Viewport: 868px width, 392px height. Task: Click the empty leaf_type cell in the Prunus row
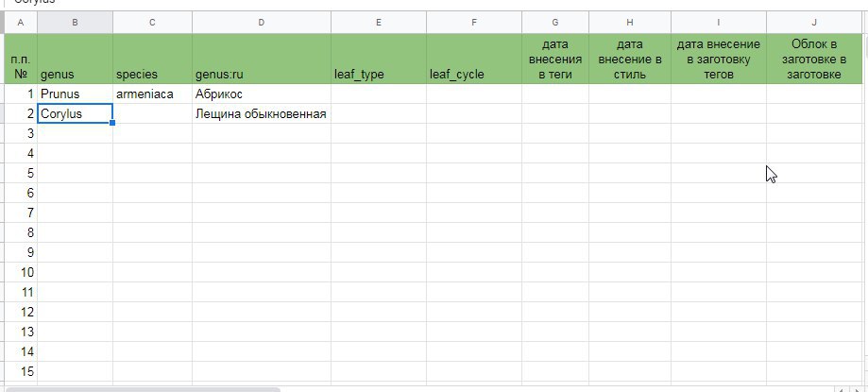point(379,94)
